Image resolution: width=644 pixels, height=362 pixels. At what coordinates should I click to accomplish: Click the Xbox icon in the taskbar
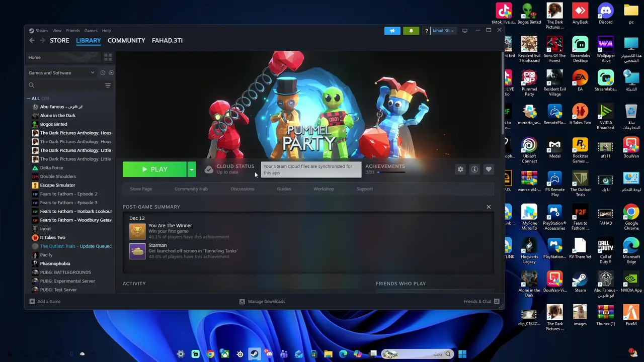coord(225,354)
